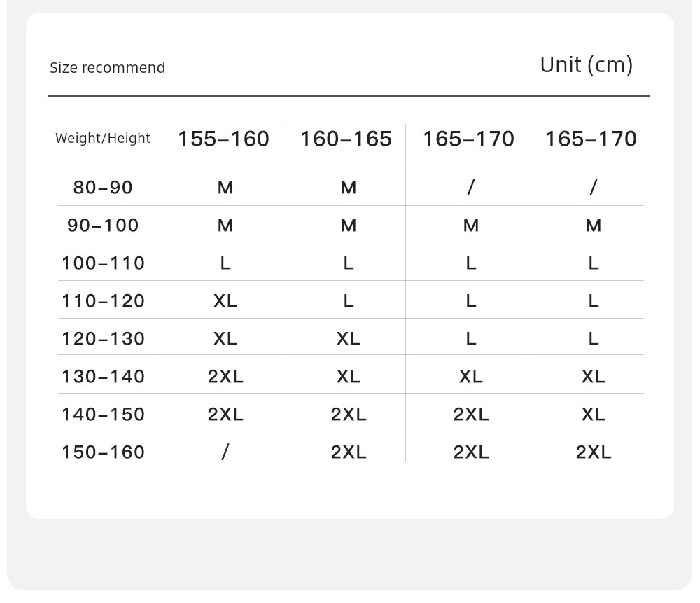Click the 160–165 height column header
Screen dimensions: 700x603
[346, 139]
